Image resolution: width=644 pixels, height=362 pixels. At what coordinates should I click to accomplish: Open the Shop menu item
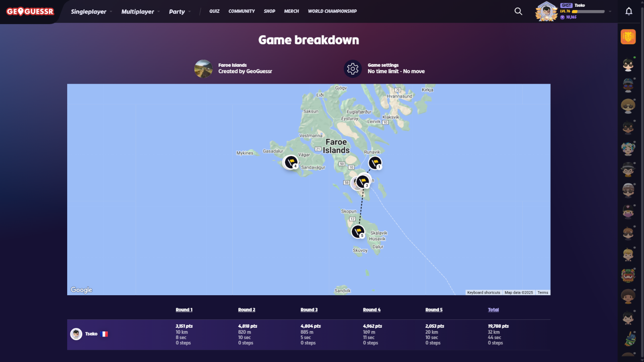pyautogui.click(x=269, y=11)
